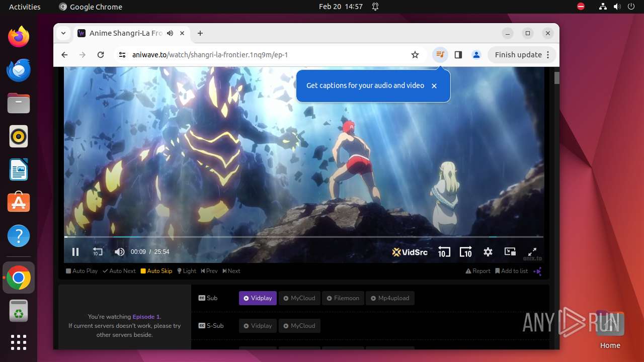The image size is (644, 362).
Task: Reload the page
Action: coord(101,55)
